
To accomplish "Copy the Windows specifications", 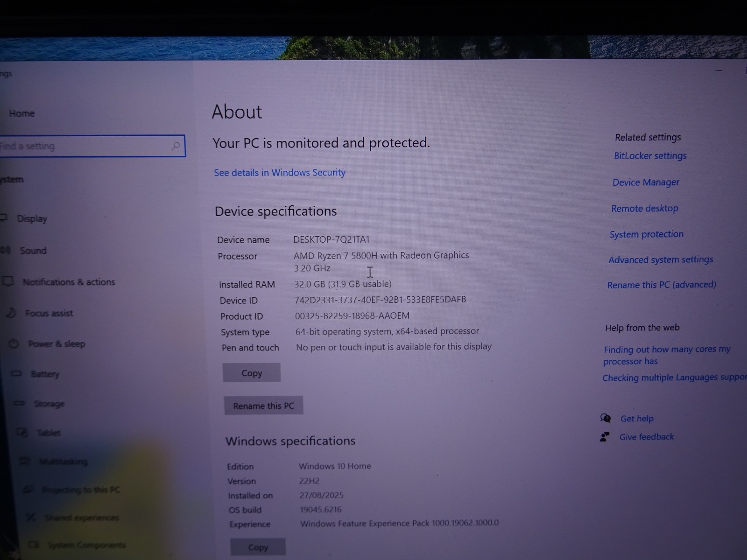I will pyautogui.click(x=258, y=547).
